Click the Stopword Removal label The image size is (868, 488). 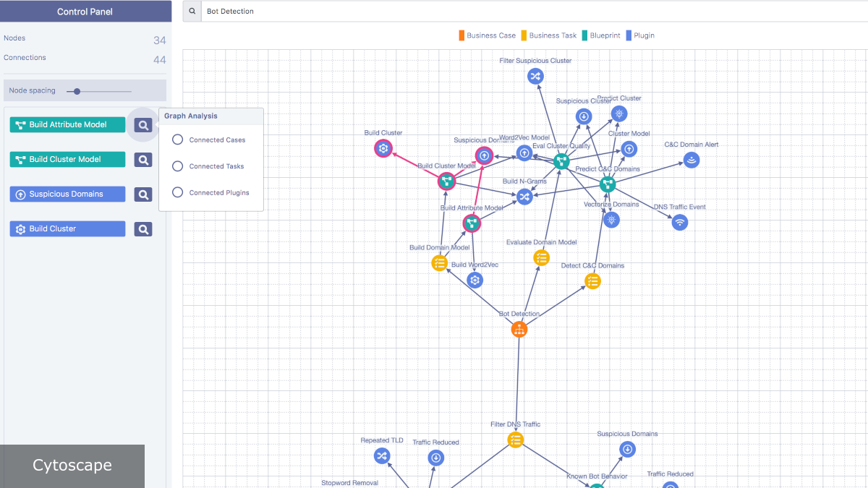(x=349, y=483)
